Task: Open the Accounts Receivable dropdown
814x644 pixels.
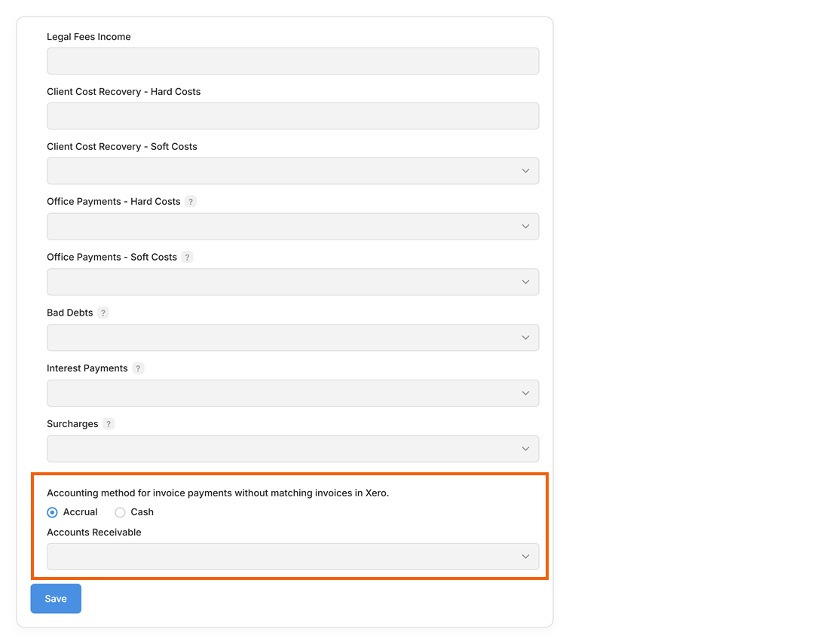Action: click(292, 557)
